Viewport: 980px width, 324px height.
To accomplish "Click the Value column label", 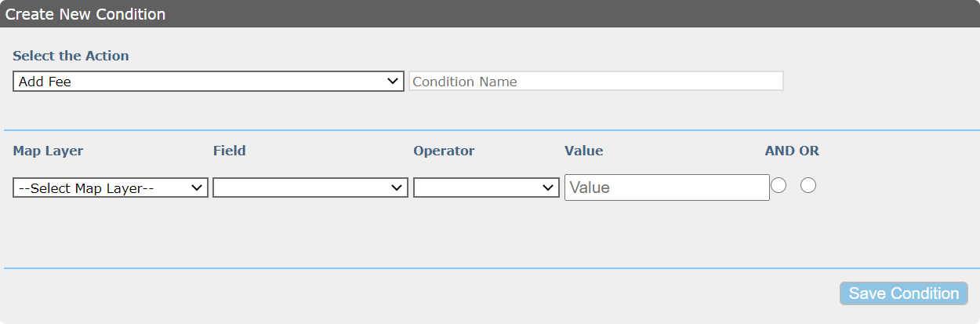I will click(x=584, y=151).
